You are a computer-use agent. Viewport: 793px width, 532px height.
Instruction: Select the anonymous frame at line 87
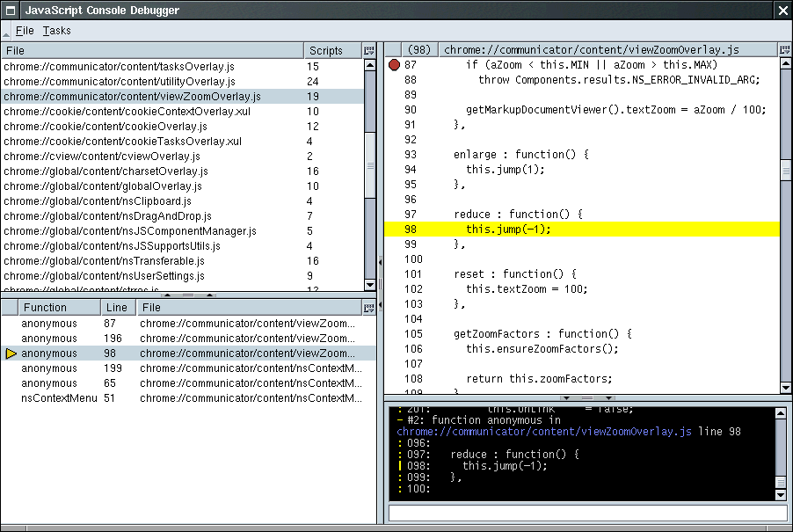(189, 324)
